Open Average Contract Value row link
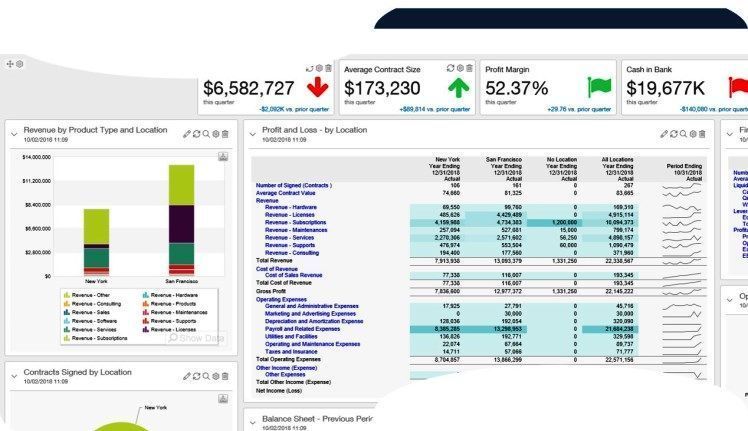 click(286, 193)
